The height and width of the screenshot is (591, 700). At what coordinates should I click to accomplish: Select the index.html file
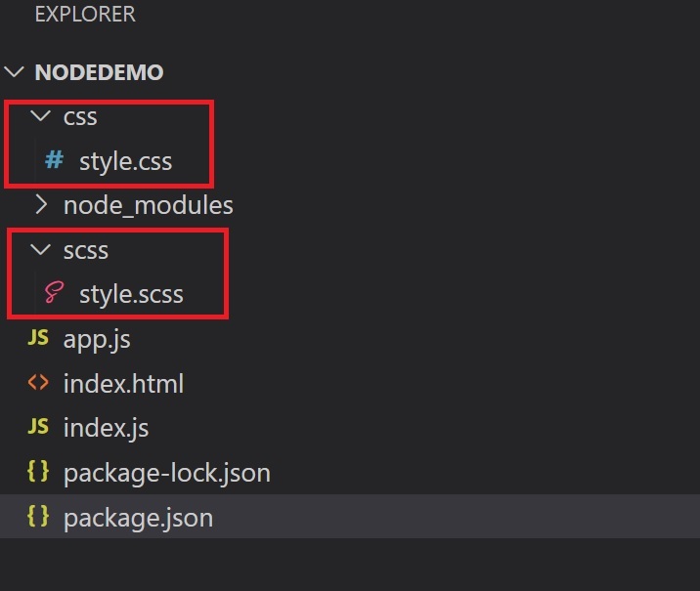pos(123,384)
